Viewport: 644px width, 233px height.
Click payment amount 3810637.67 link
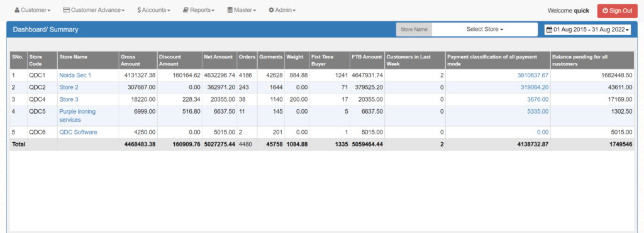(533, 75)
